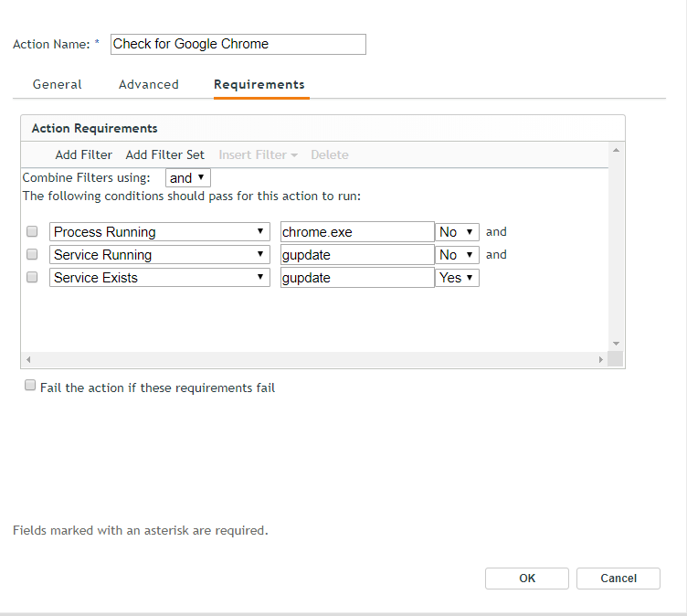The image size is (687, 616).
Task: Click the scroll down arrow in requirements panel
Action: [x=616, y=344]
